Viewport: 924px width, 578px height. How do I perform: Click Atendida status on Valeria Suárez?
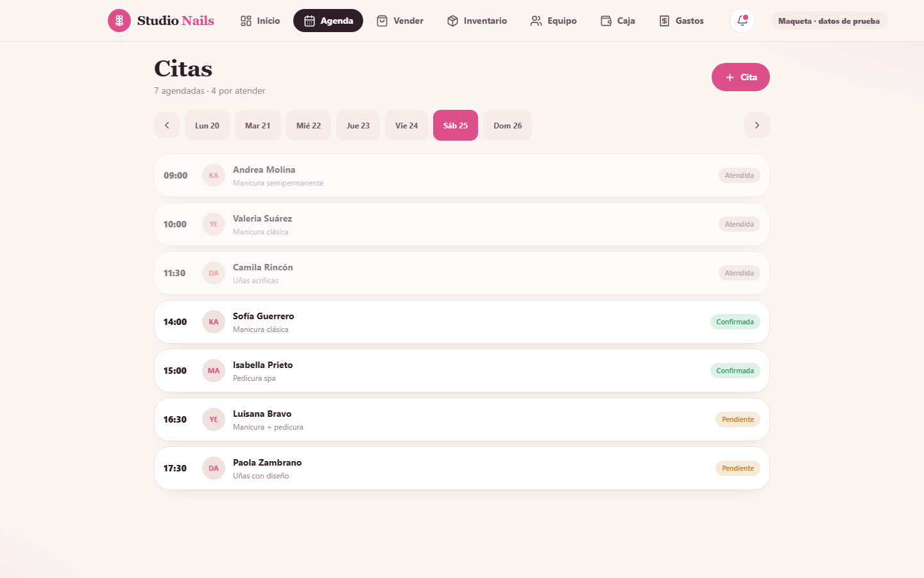739,224
